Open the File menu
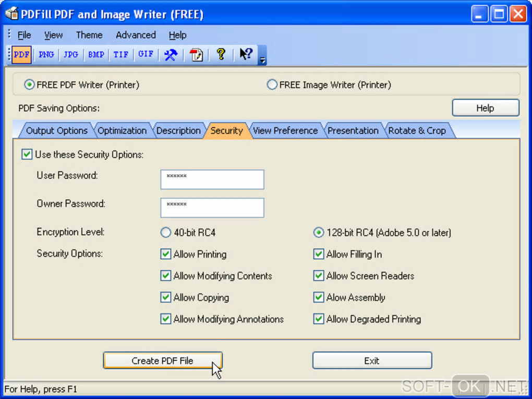The width and height of the screenshot is (532, 399). pyautogui.click(x=24, y=35)
